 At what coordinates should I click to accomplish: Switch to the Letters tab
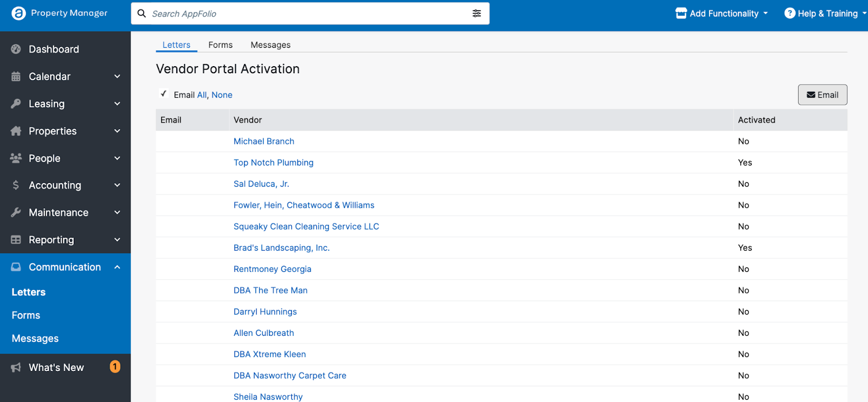point(176,45)
